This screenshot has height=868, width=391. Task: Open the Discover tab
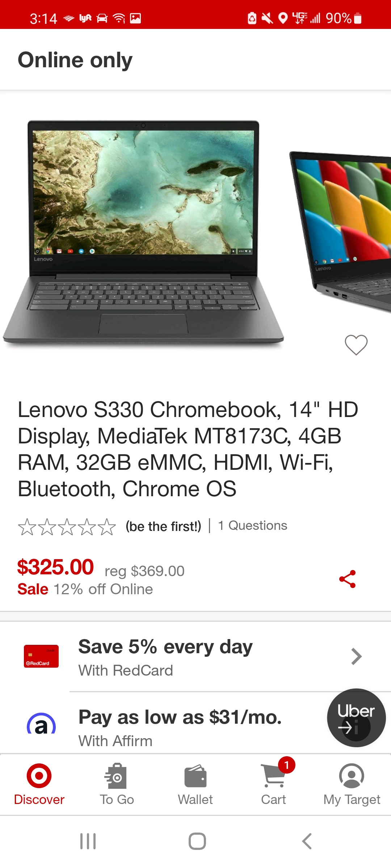[39, 784]
